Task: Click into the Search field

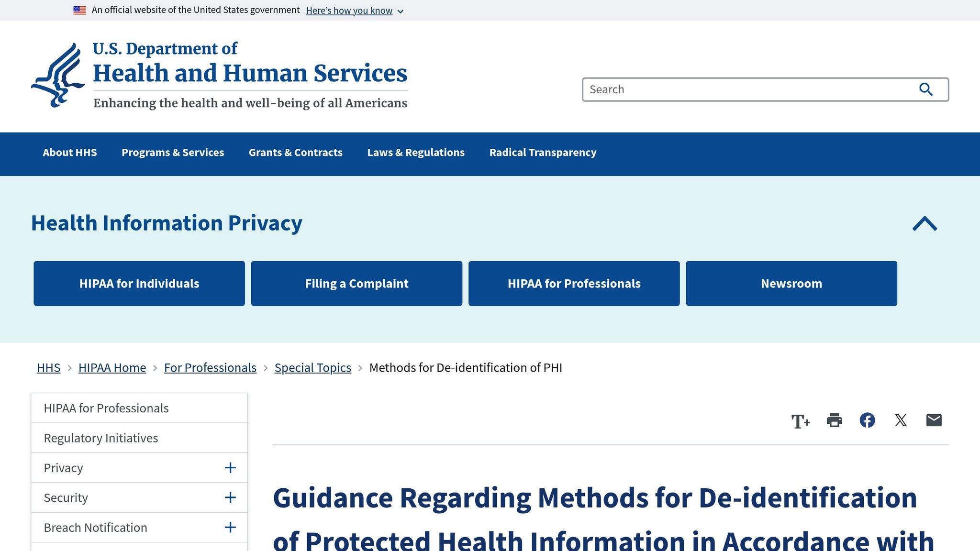Action: (746, 89)
